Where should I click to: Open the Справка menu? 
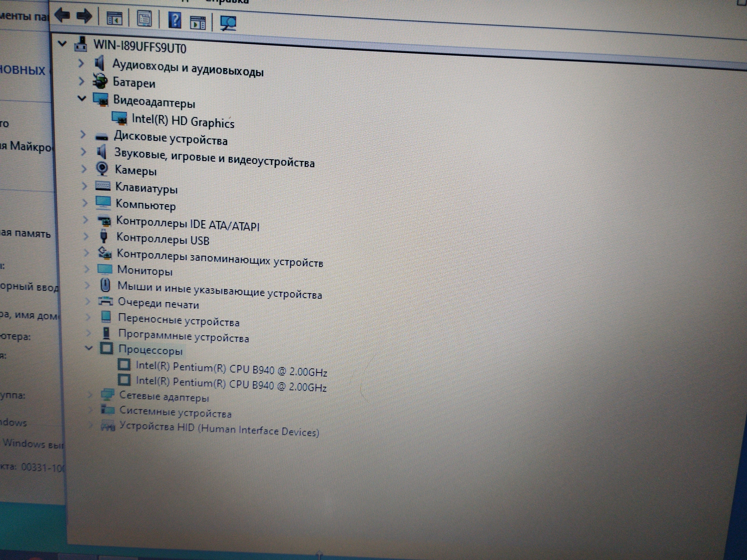[x=226, y=1]
